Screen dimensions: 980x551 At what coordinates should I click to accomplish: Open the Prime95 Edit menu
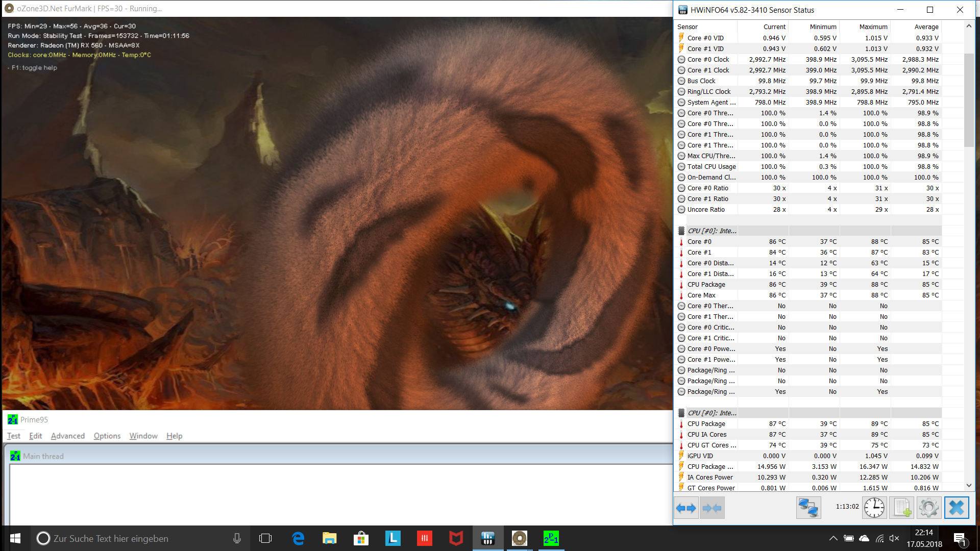click(x=35, y=436)
